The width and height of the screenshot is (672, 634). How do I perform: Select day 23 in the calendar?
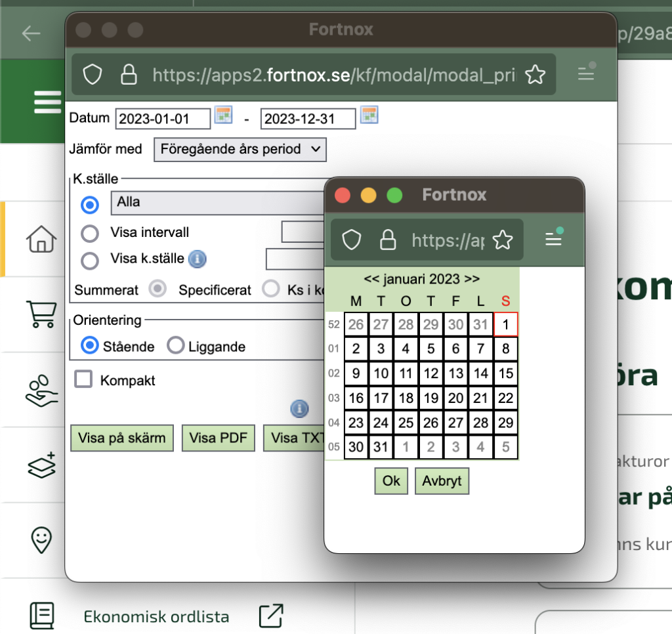[356, 423]
